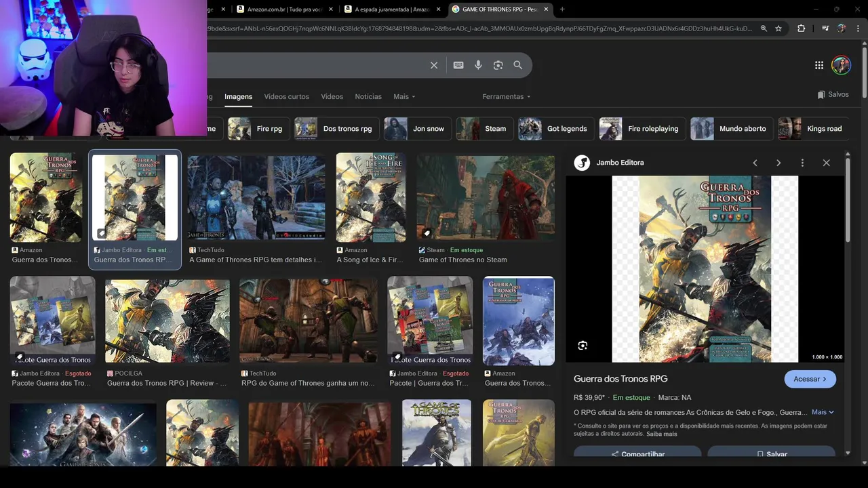Open a new browser tab
Image resolution: width=868 pixels, height=488 pixels.
pyautogui.click(x=562, y=9)
